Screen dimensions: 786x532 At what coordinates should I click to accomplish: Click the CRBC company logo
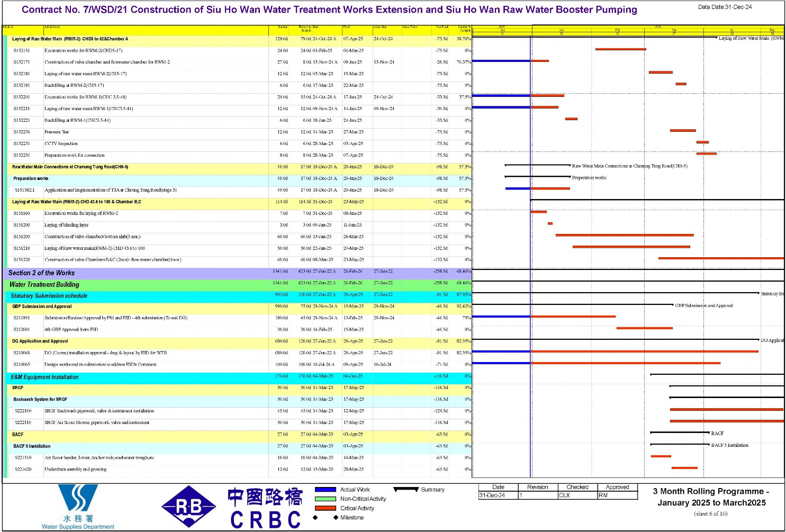pyautogui.click(x=265, y=508)
